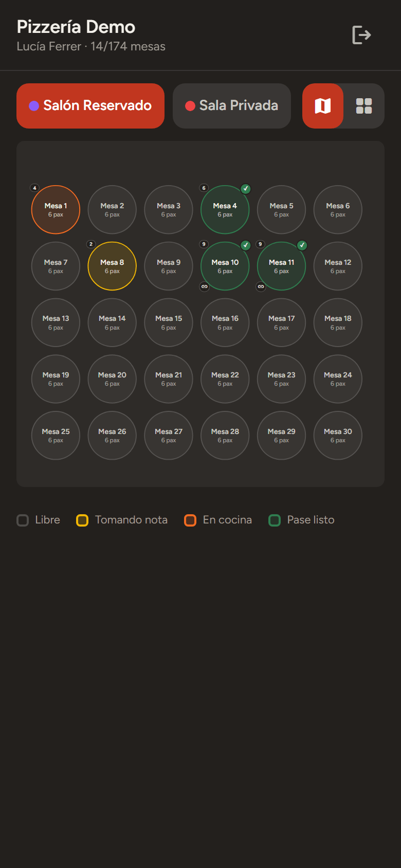Screen dimensions: 401x868
Task: Click the link icon below Mesa 11
Action: pos(261,286)
